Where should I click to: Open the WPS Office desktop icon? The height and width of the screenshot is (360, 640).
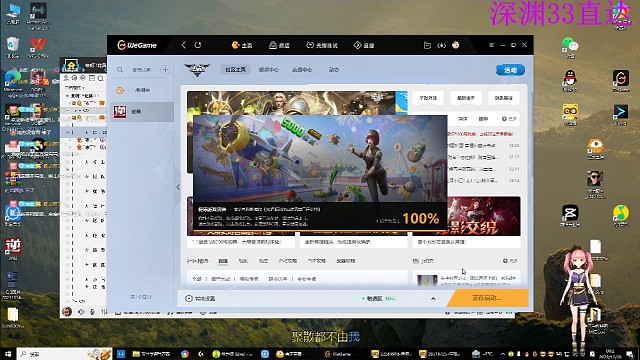pyautogui.click(x=38, y=47)
